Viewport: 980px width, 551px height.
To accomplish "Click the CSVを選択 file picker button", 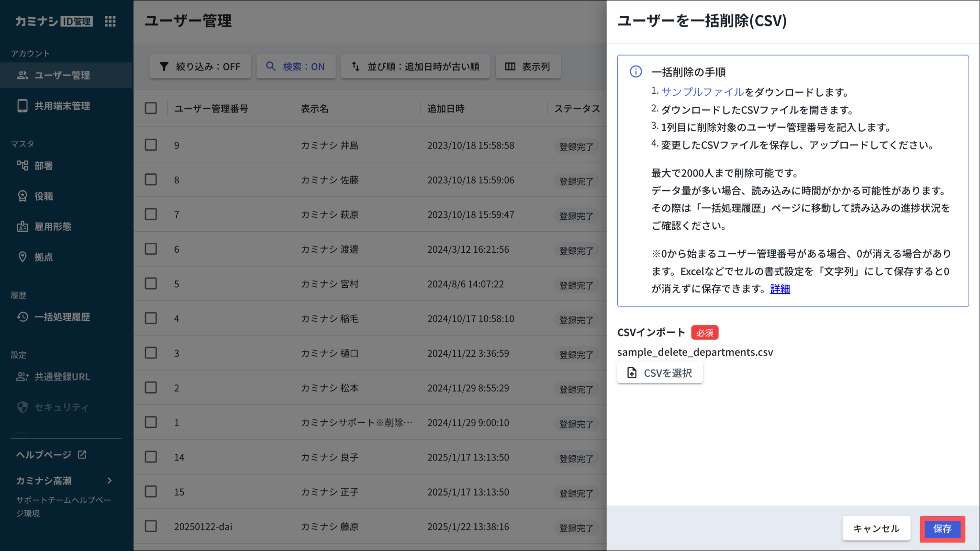I will coord(660,373).
